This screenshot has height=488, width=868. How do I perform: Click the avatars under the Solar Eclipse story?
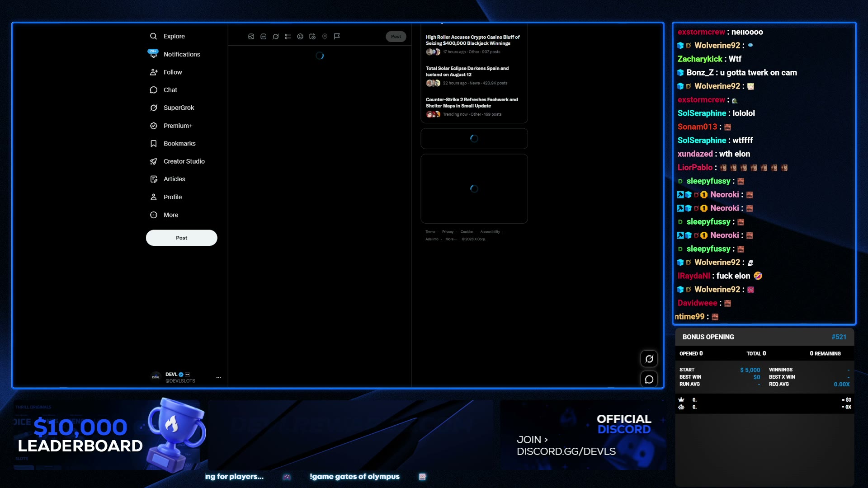(433, 83)
